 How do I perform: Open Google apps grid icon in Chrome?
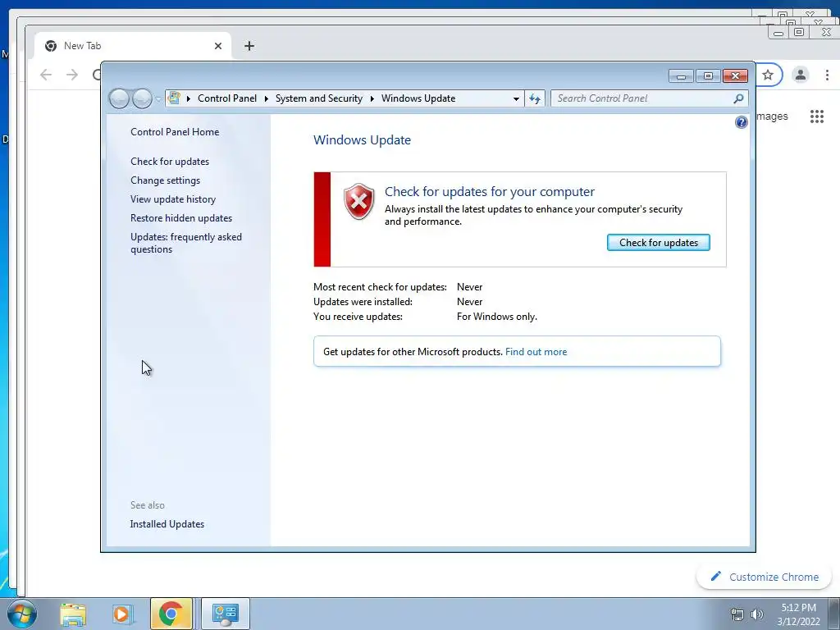tap(816, 116)
